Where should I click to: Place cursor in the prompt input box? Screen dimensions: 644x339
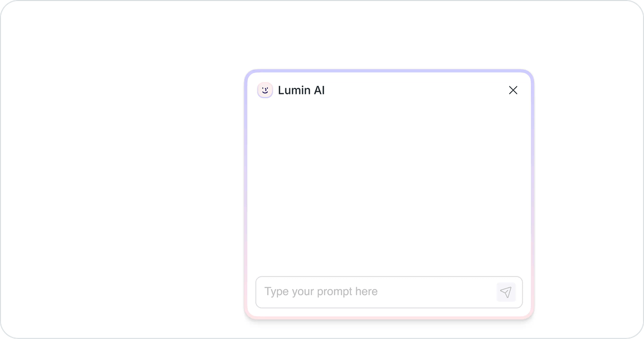pyautogui.click(x=376, y=292)
